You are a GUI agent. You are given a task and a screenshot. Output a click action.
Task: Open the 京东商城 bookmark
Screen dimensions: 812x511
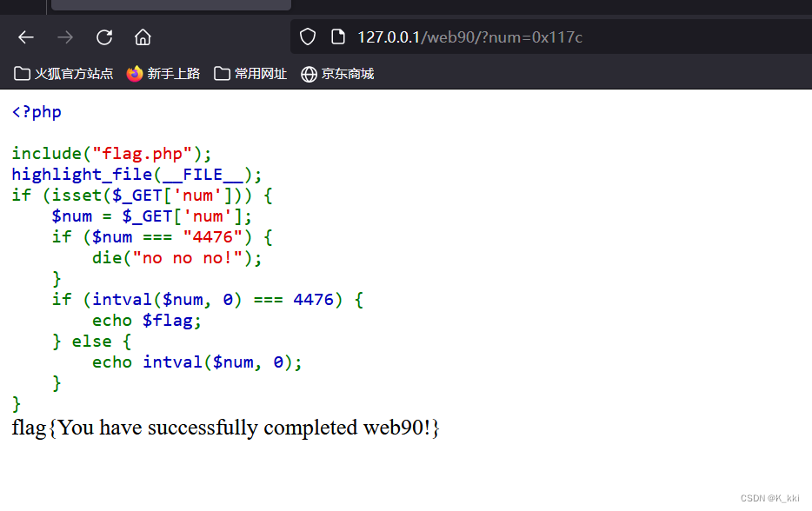(337, 74)
